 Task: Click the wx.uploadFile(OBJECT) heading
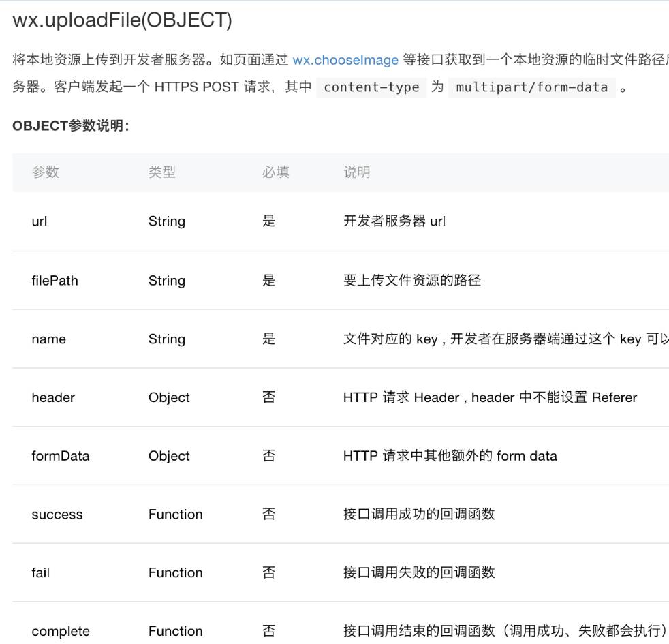tap(123, 20)
